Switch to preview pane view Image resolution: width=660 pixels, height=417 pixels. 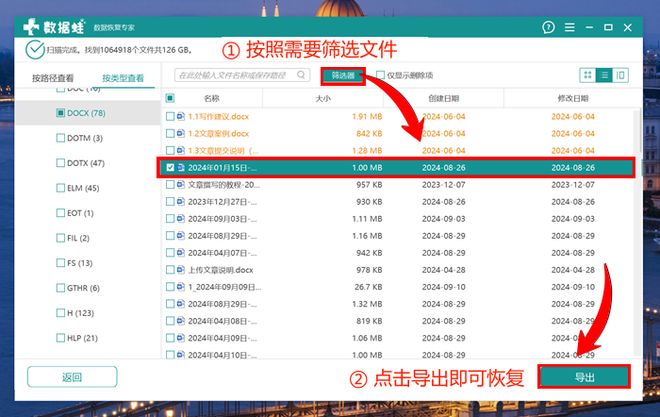point(620,75)
